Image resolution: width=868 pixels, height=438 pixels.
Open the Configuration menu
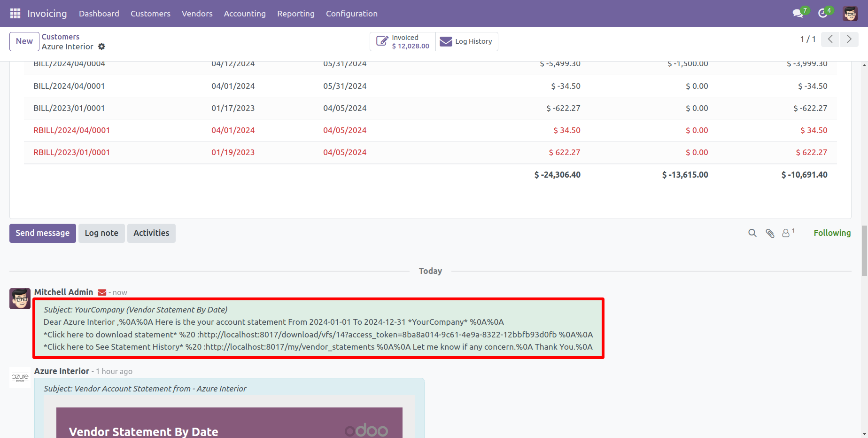coord(352,14)
